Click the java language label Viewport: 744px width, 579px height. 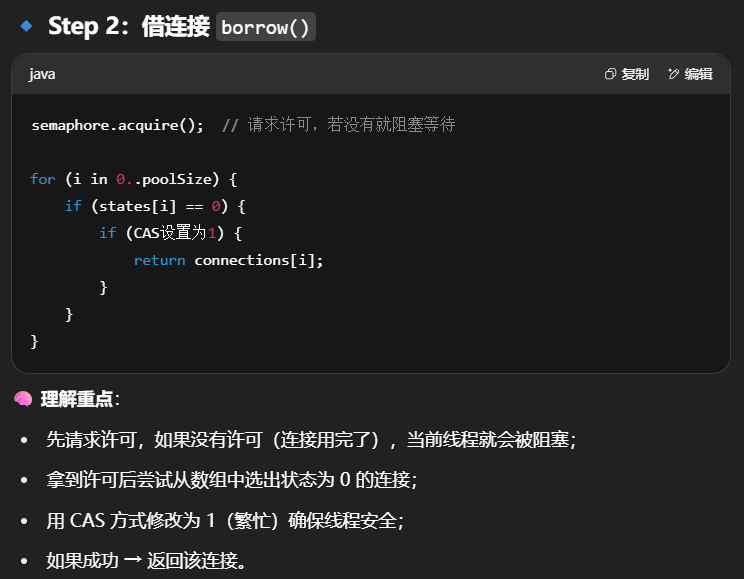coord(42,74)
